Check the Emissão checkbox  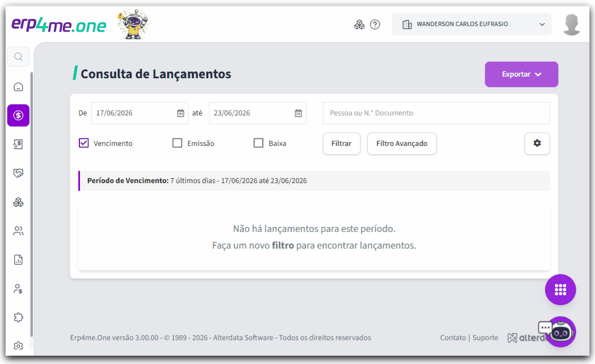point(177,143)
